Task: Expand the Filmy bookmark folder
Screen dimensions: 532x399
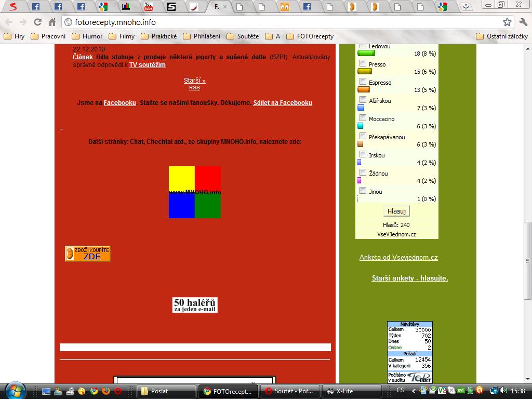Action: [x=121, y=36]
